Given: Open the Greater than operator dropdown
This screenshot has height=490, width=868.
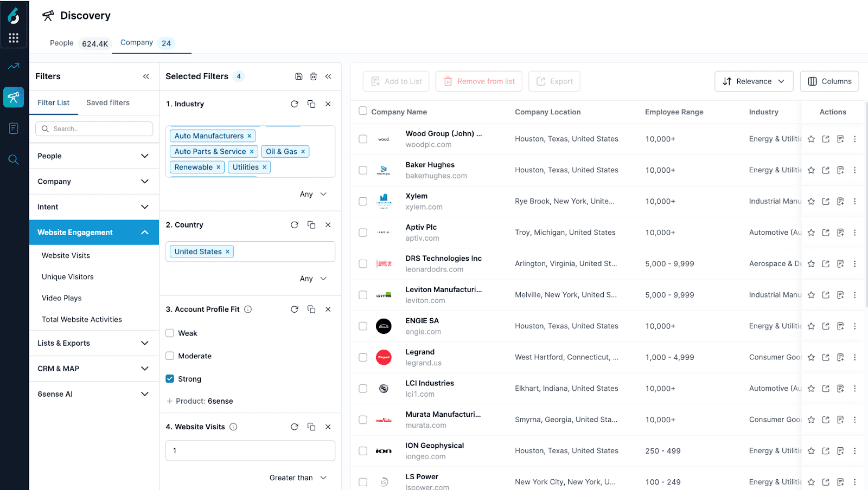Looking at the screenshot, I should (x=298, y=478).
